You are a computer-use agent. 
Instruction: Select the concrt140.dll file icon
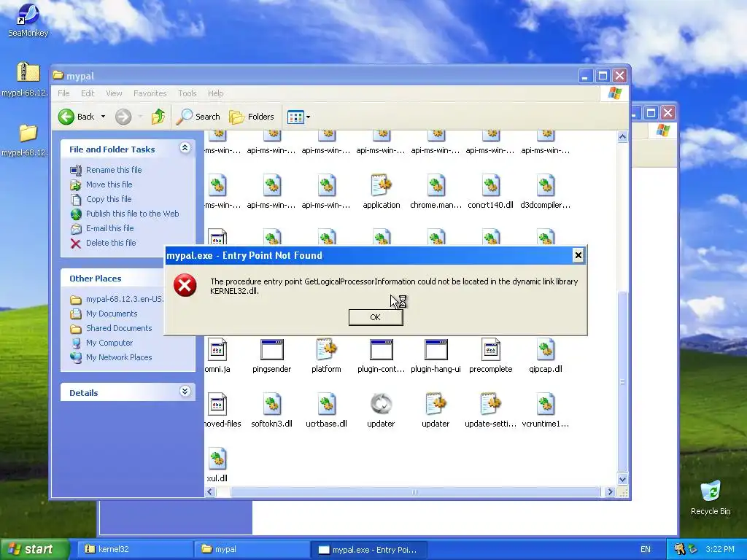point(491,185)
